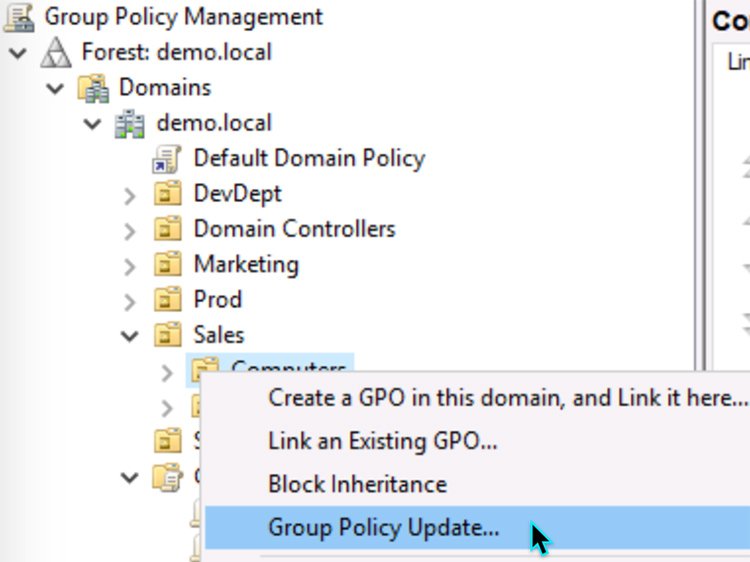The height and width of the screenshot is (562, 750).
Task: Collapse the Forest demo.local node
Action: (18, 53)
